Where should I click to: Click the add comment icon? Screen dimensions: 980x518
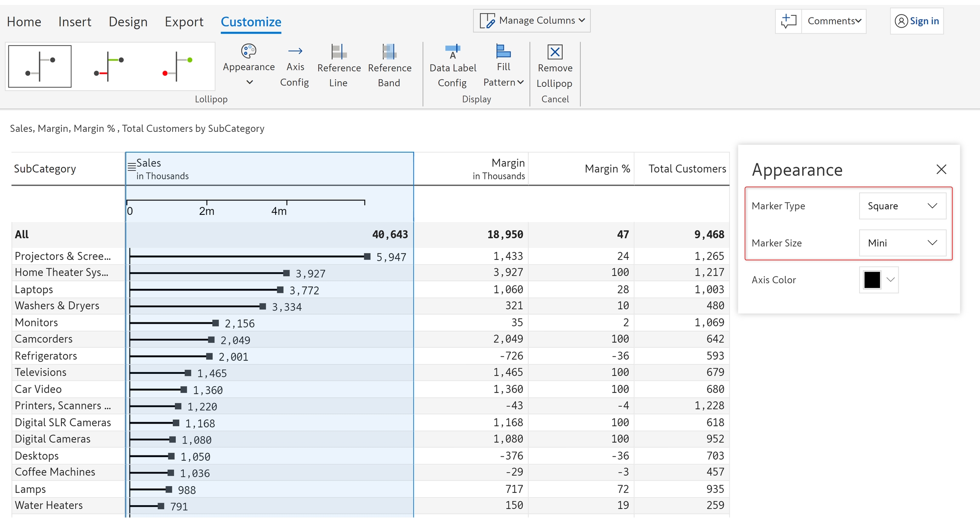point(789,21)
